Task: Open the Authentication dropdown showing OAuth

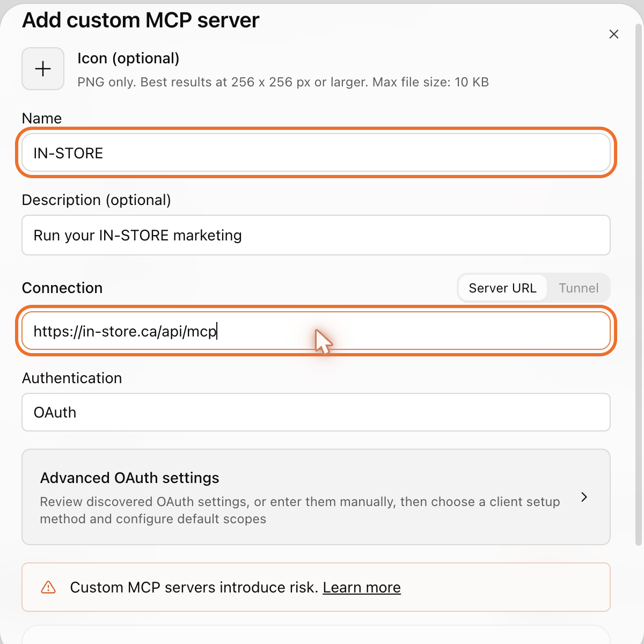Action: (x=316, y=412)
